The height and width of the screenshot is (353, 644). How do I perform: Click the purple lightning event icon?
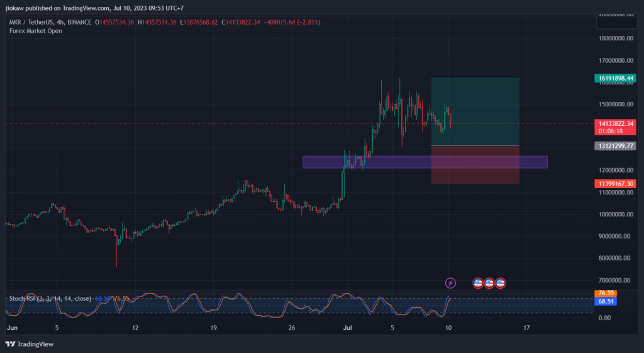pyautogui.click(x=450, y=283)
